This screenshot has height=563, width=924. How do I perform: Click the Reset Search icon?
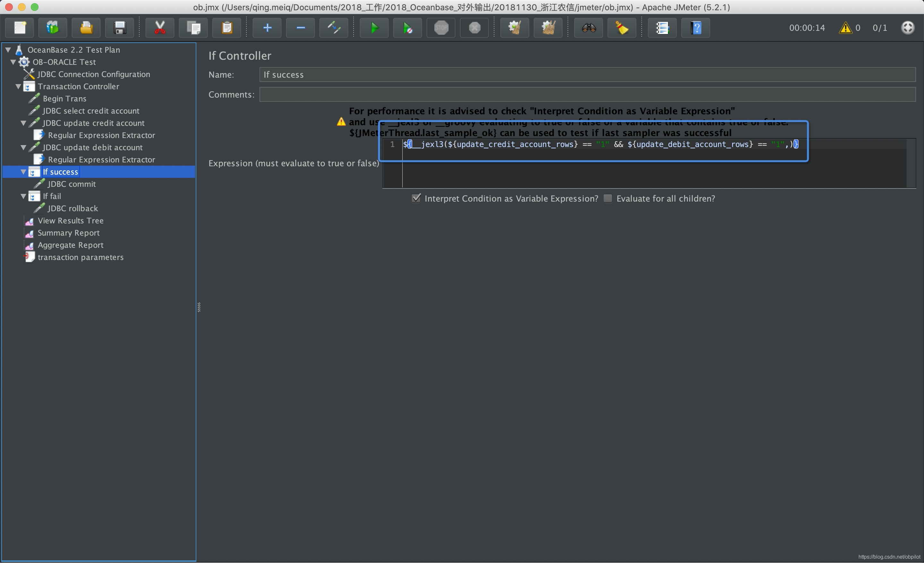(x=622, y=28)
